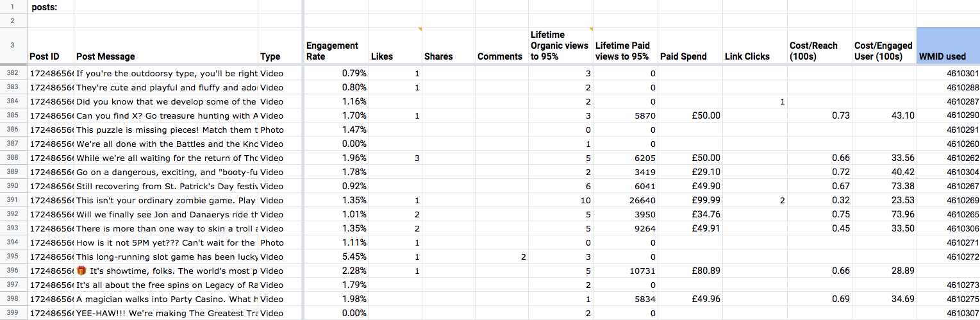
Task: Select the 'Will we finally see Jon' message cell
Action: click(166, 215)
